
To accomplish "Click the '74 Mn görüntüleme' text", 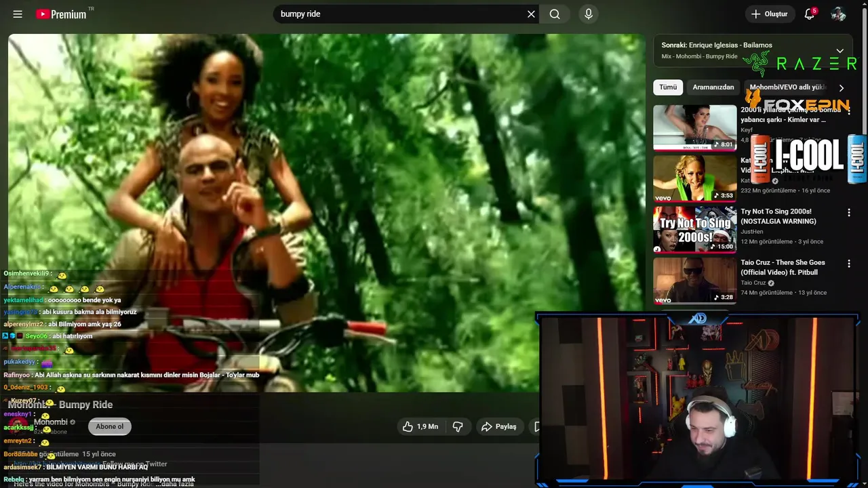I will click(x=766, y=293).
